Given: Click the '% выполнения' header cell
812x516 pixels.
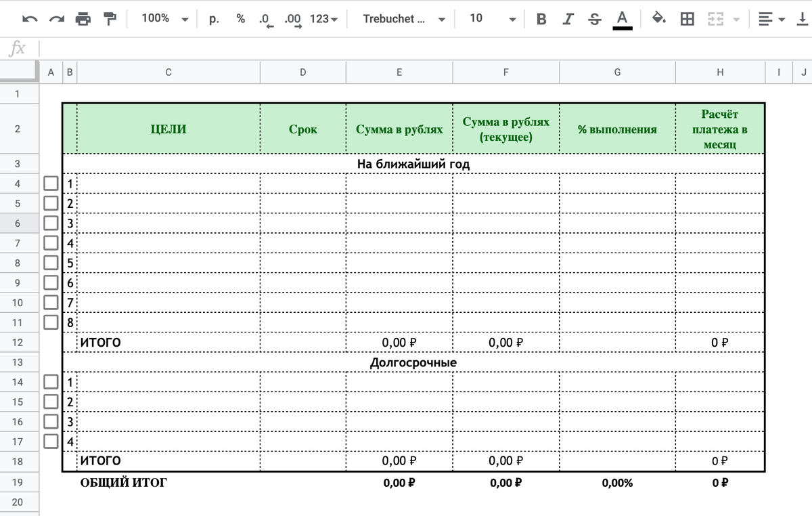Looking at the screenshot, I should [617, 129].
